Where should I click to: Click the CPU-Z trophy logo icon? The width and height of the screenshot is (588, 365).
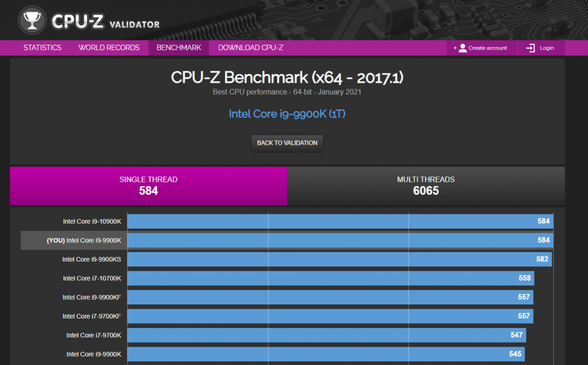[32, 20]
